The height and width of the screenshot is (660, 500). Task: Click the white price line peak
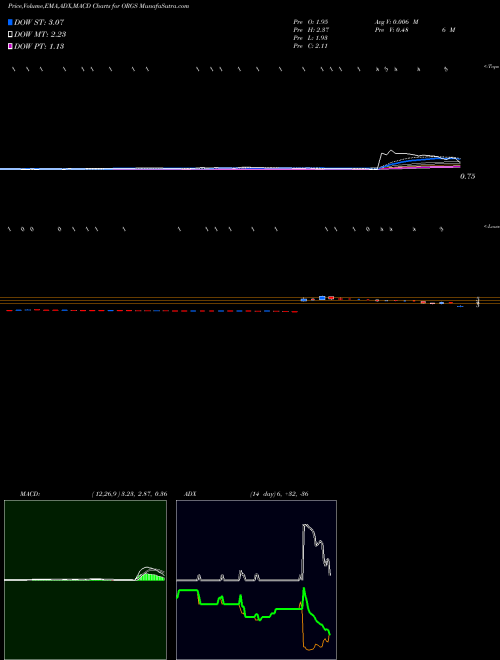391,151
